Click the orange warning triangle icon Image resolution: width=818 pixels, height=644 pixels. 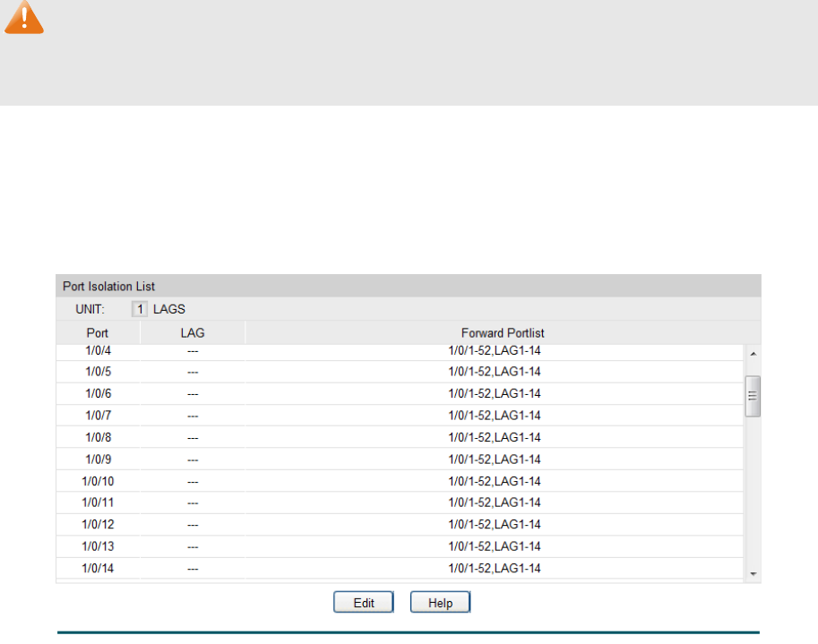tap(24, 17)
